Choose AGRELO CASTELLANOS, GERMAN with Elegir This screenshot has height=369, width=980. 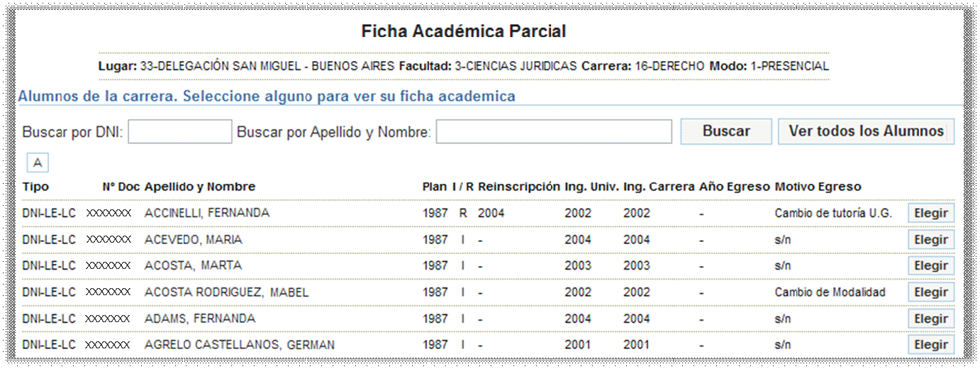pyautogui.click(x=931, y=345)
